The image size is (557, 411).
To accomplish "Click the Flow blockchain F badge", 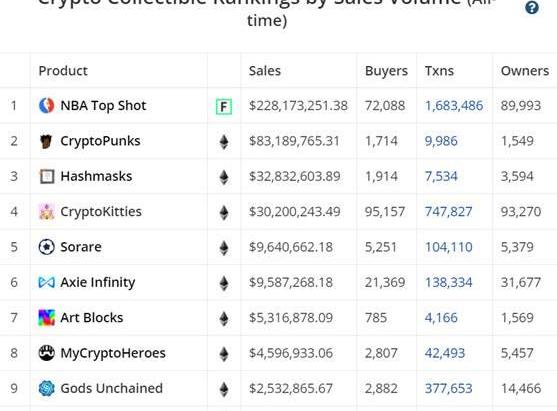I will (224, 106).
